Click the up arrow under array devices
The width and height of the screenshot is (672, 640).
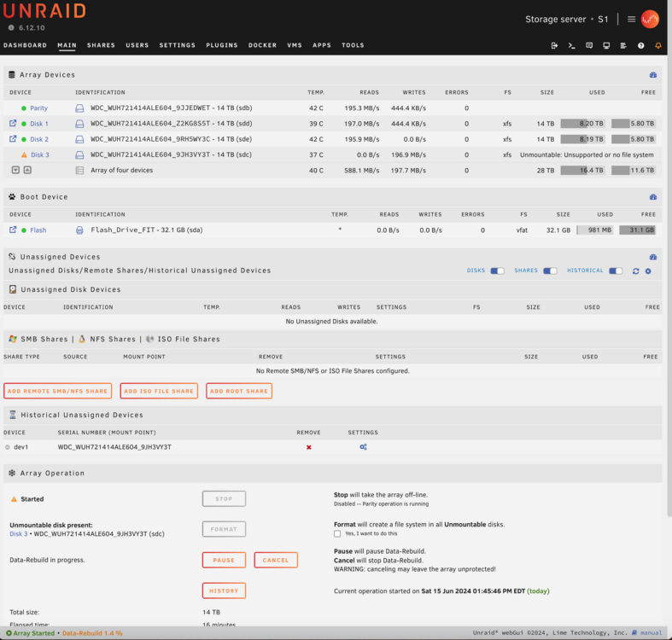click(27, 170)
